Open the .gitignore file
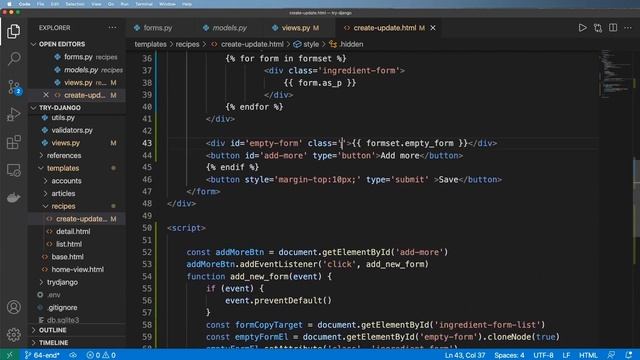Screen dimensions: 640x360 62,307
